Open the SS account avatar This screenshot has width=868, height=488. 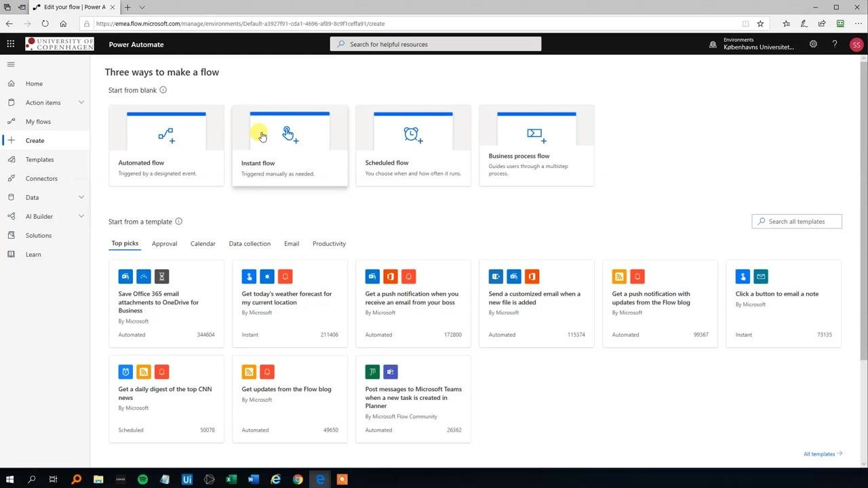856,45
